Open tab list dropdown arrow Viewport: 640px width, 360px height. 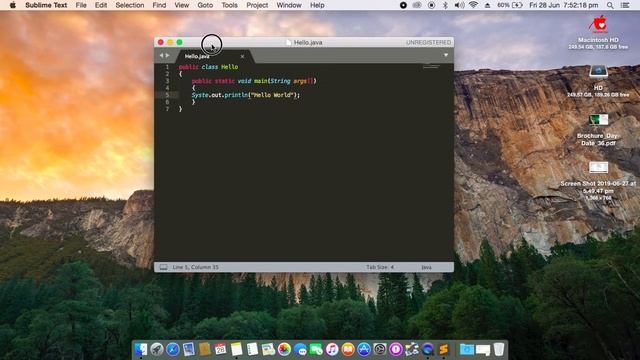(446, 55)
